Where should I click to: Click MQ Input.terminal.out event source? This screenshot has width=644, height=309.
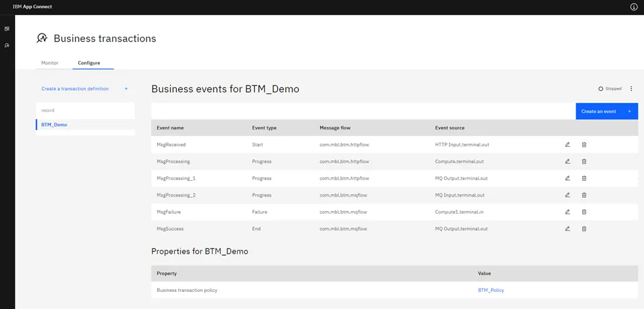(x=459, y=195)
